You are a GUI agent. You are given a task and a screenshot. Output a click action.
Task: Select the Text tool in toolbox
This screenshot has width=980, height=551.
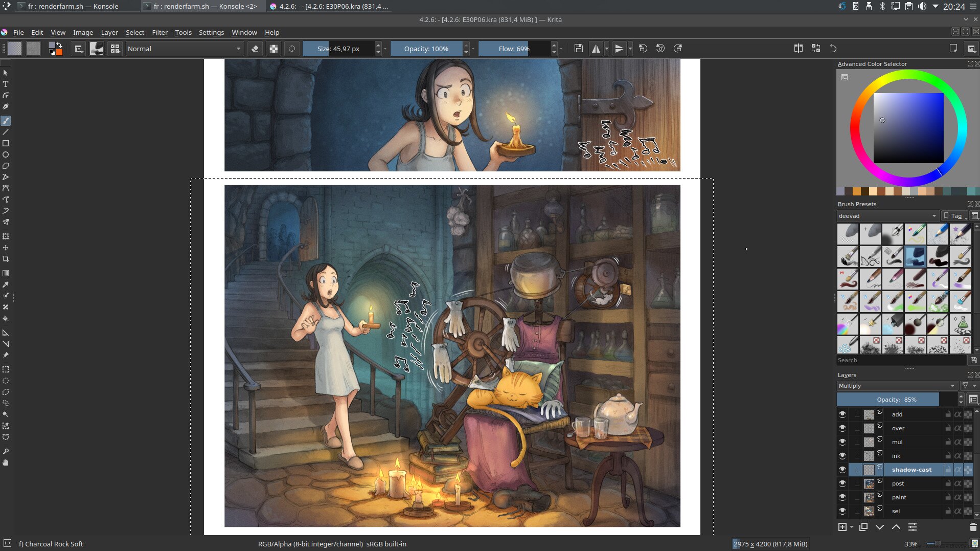(6, 84)
